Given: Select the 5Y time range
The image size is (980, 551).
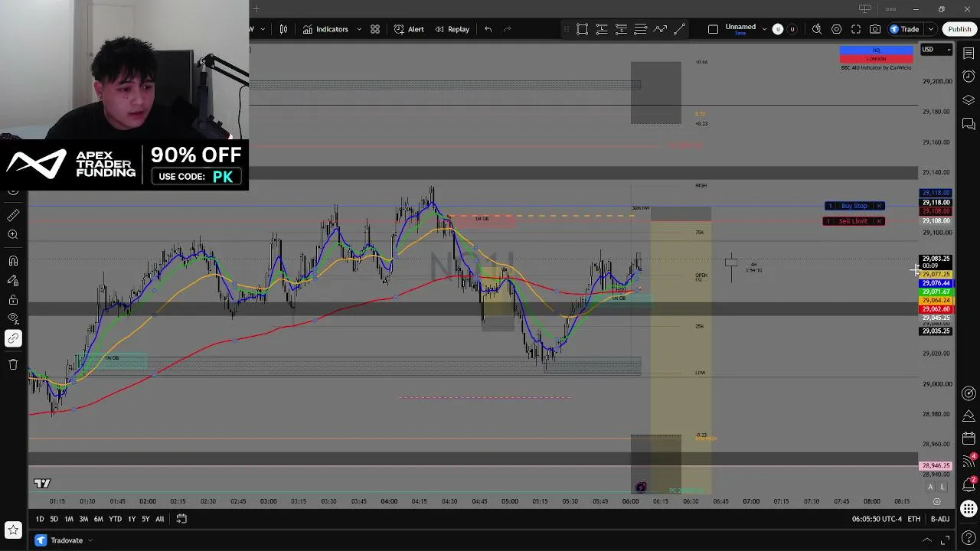Looking at the screenshot, I should [145, 519].
